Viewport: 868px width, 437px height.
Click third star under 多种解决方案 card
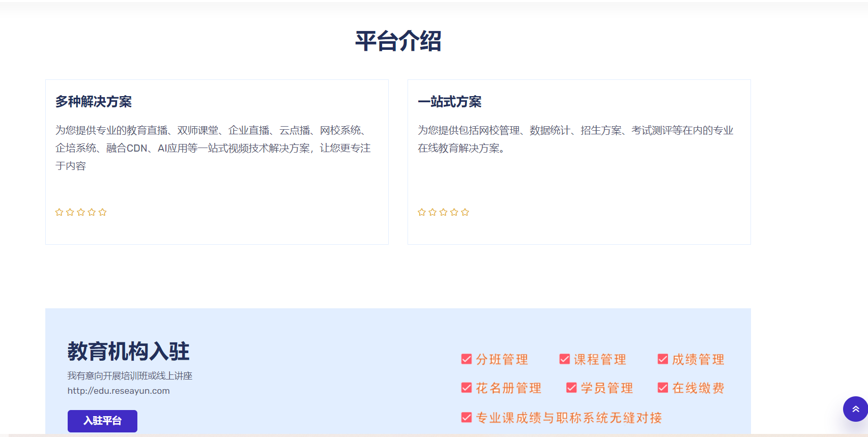click(x=81, y=212)
